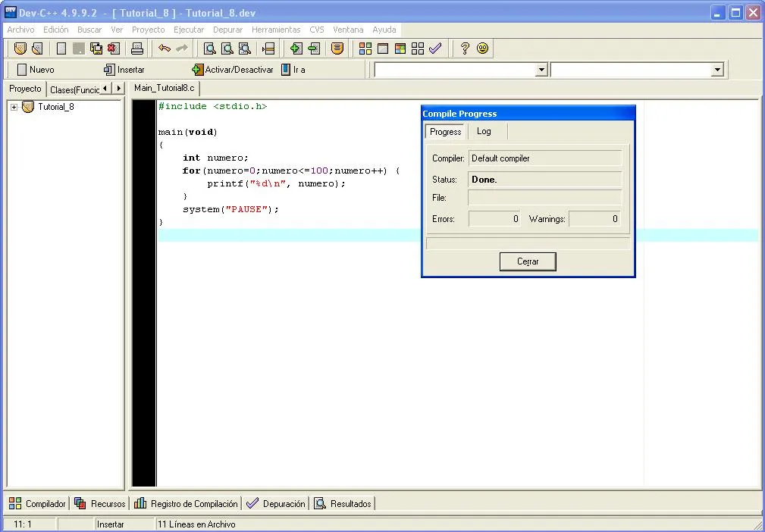765x532 pixels.
Task: Switch to the Clases sidebar tab
Action: pos(74,89)
